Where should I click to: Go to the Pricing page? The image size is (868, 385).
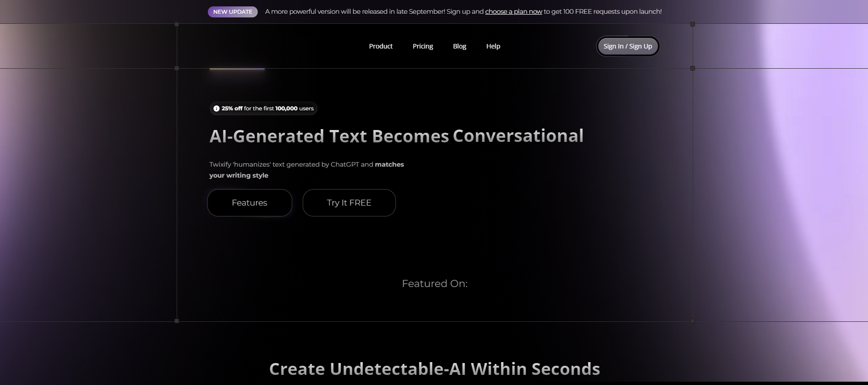pos(423,46)
